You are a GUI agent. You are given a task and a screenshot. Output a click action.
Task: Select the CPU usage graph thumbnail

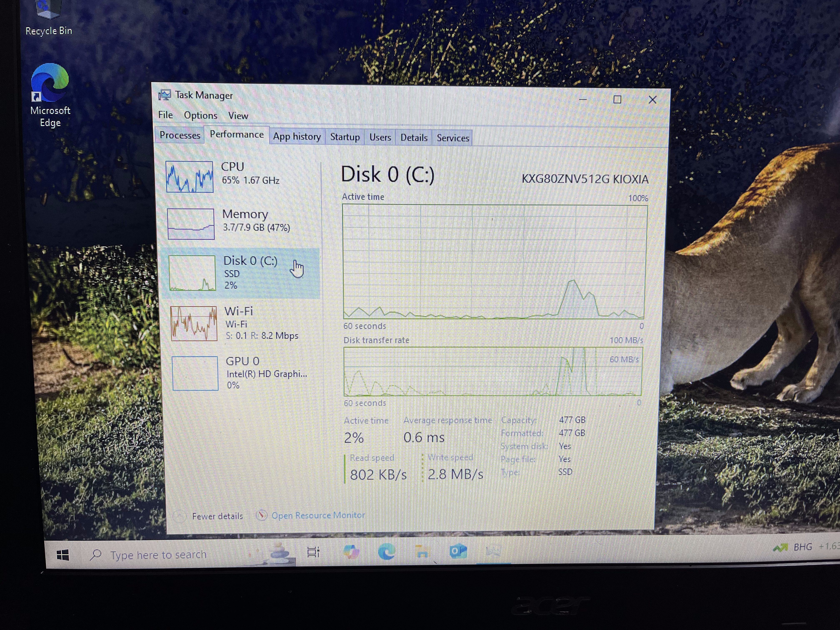pos(189,177)
